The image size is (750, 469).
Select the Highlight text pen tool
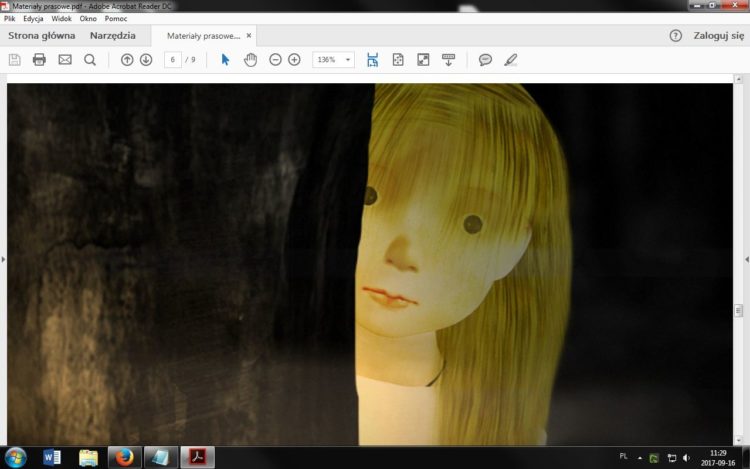pos(511,60)
